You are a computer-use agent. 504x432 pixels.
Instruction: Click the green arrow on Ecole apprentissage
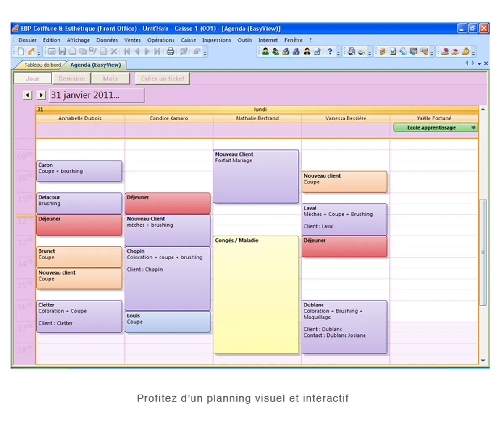click(x=474, y=127)
